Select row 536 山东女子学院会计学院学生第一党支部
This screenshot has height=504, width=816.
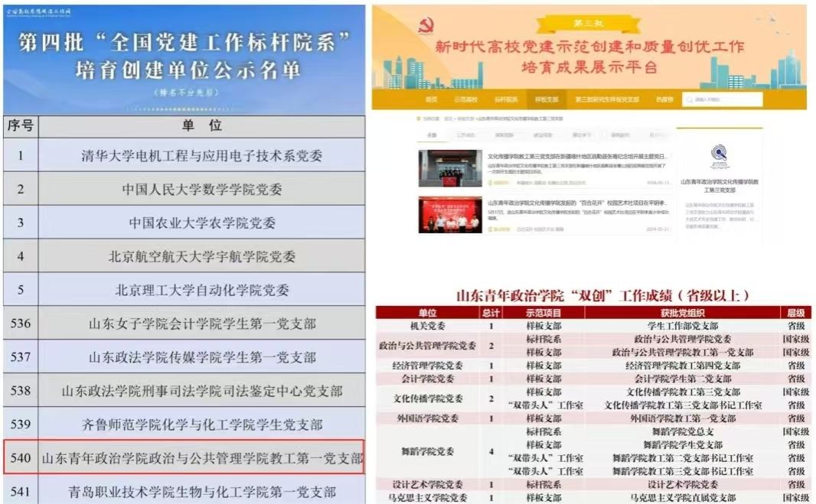click(x=184, y=323)
